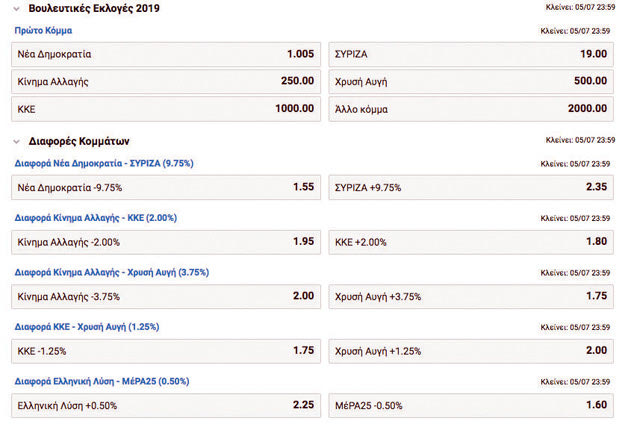The image size is (625, 430).
Task: Click the Βουλευτικές Εκλογές 2019 heading
Action: point(94,8)
